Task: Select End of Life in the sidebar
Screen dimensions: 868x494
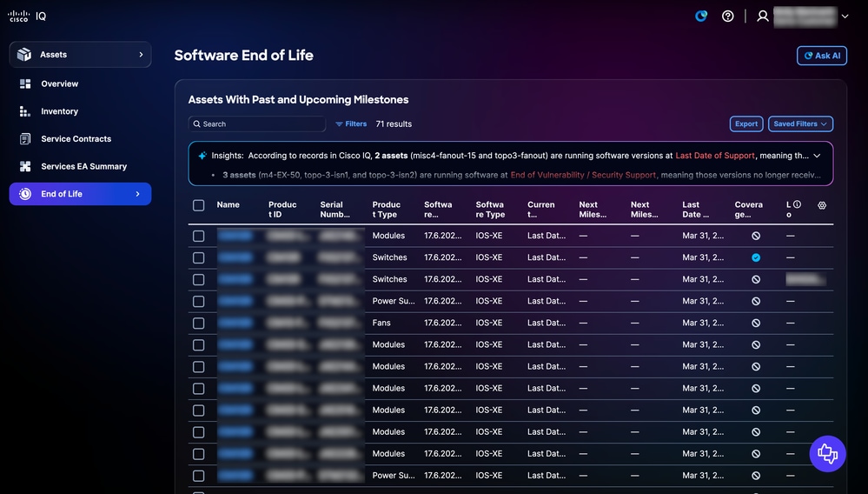Action: (x=80, y=194)
